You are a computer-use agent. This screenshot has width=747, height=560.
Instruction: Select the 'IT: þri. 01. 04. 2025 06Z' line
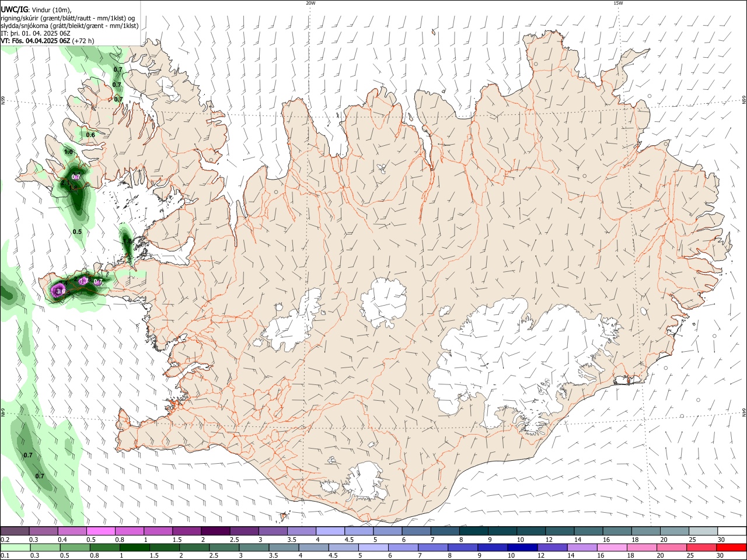pos(36,33)
